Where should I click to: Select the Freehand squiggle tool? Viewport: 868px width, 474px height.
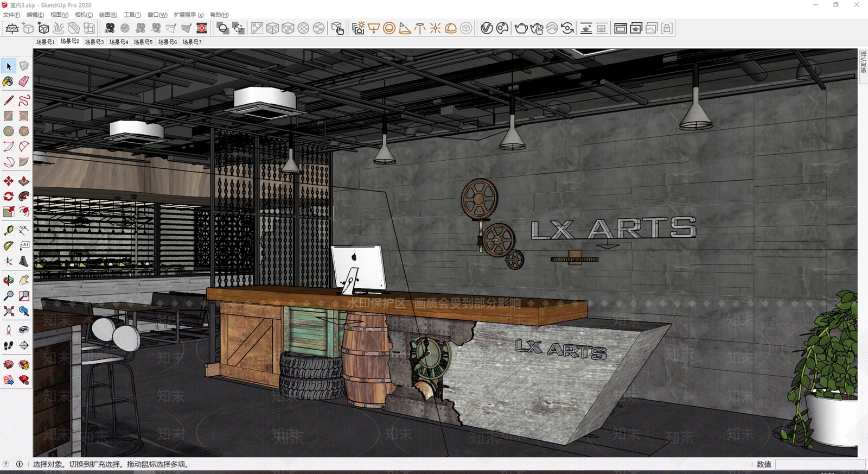(24, 100)
